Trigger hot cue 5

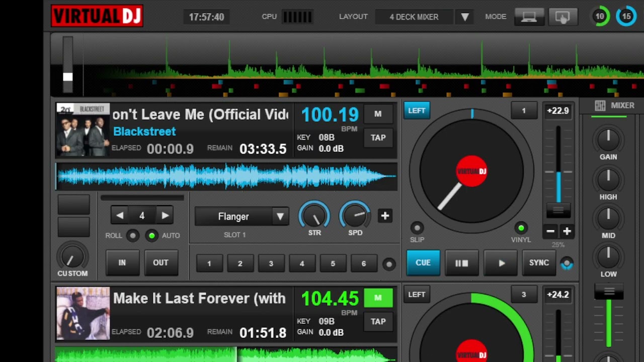(x=333, y=263)
